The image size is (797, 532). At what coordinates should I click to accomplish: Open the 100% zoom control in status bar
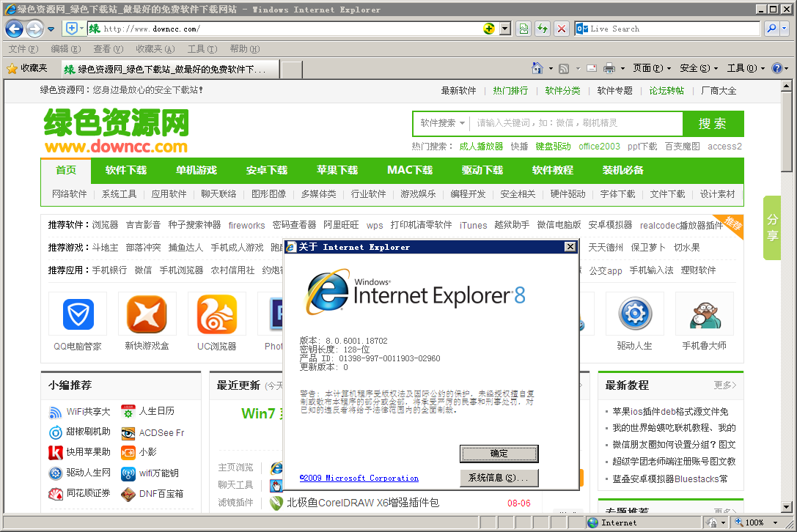755,522
